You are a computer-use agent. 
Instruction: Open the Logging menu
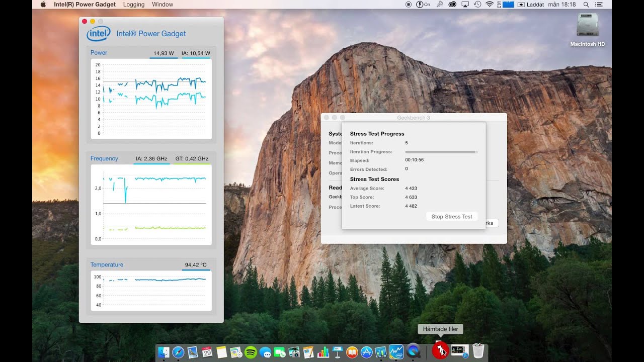pos(134,5)
